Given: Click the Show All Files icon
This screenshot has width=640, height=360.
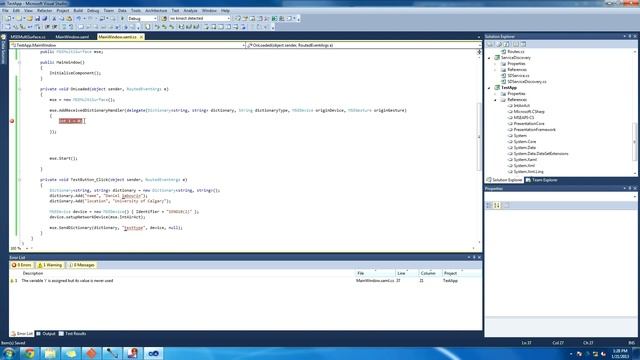Looking at the screenshot, I should [x=498, y=44].
